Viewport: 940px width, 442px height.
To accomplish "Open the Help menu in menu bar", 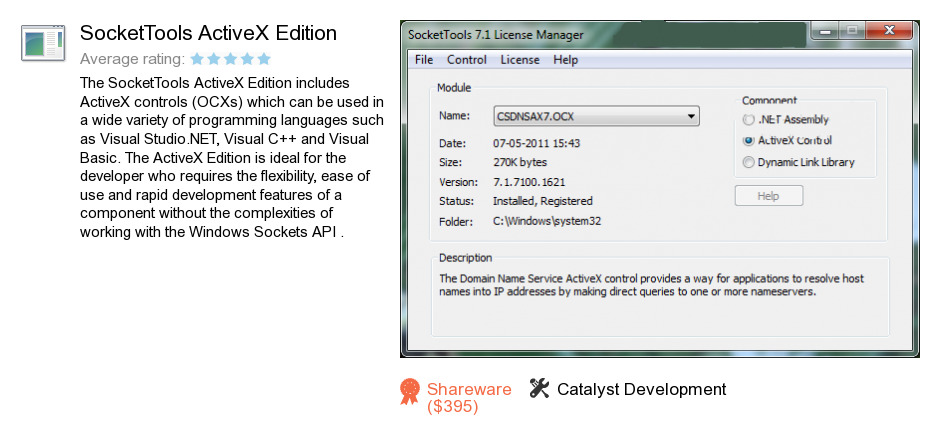I will 565,59.
